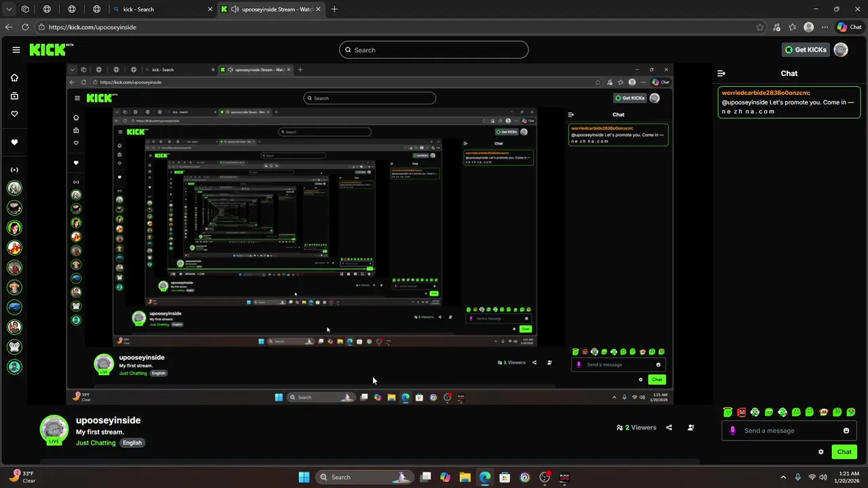
Task: Open upooseyinside channel name link
Action: tap(108, 420)
